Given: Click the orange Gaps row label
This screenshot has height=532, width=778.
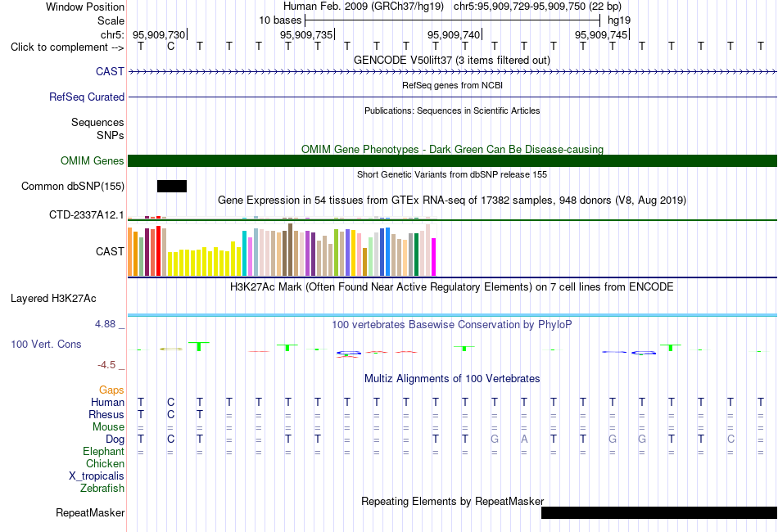Looking at the screenshot, I should click(x=111, y=390).
